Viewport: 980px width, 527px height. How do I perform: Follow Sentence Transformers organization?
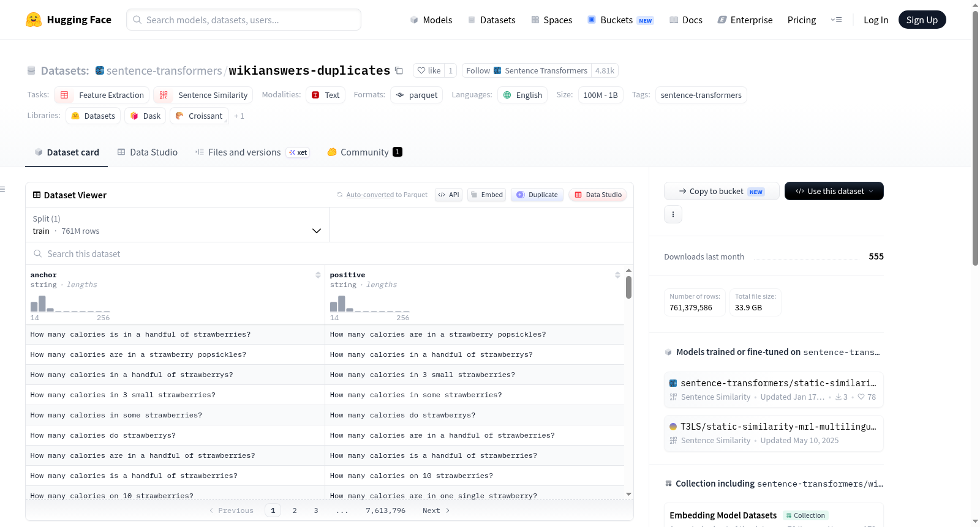point(527,70)
